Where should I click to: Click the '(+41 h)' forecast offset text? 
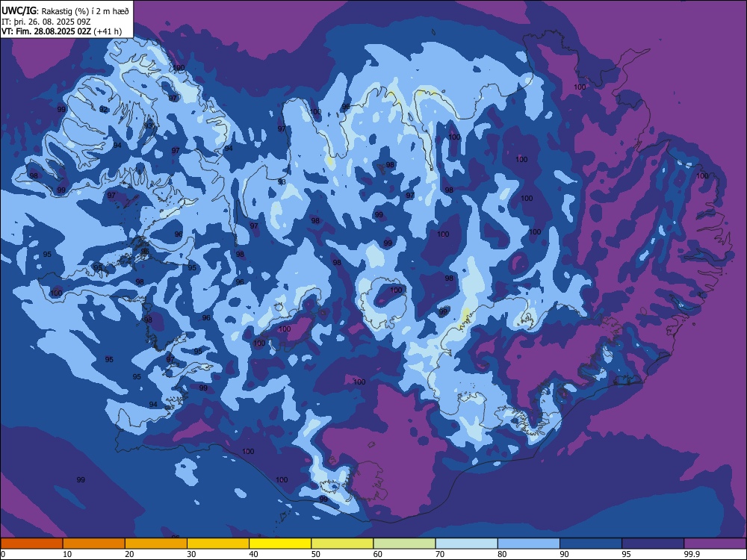108,31
